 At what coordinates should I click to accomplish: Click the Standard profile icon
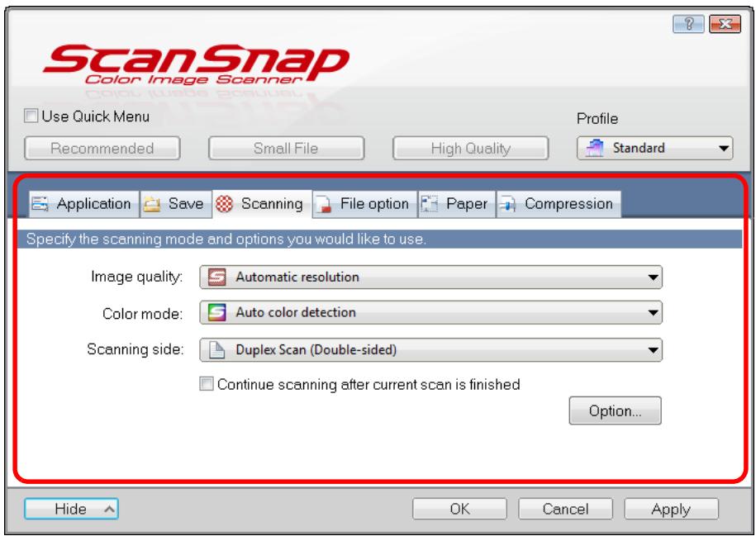point(594,148)
